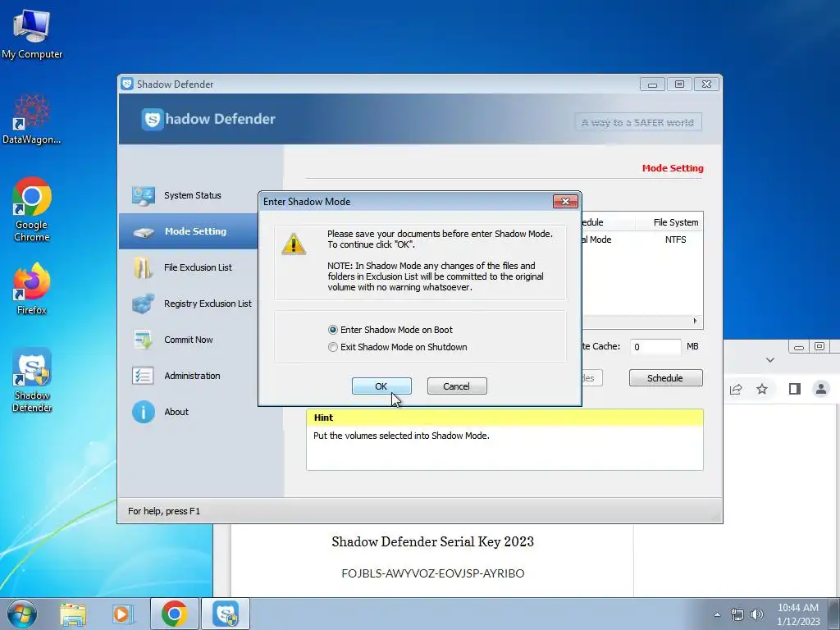
Task: Toggle Chrome side panel icon
Action: click(794, 389)
